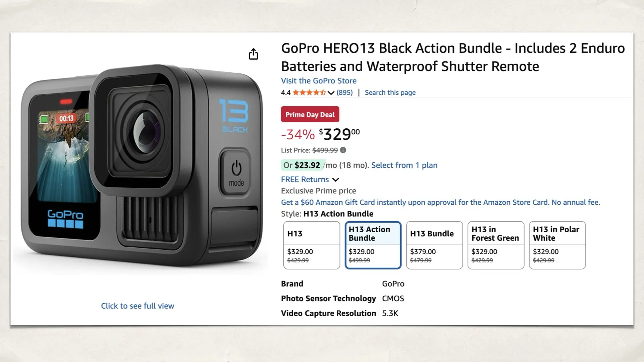Click the info icon next to List Price

[x=343, y=150]
